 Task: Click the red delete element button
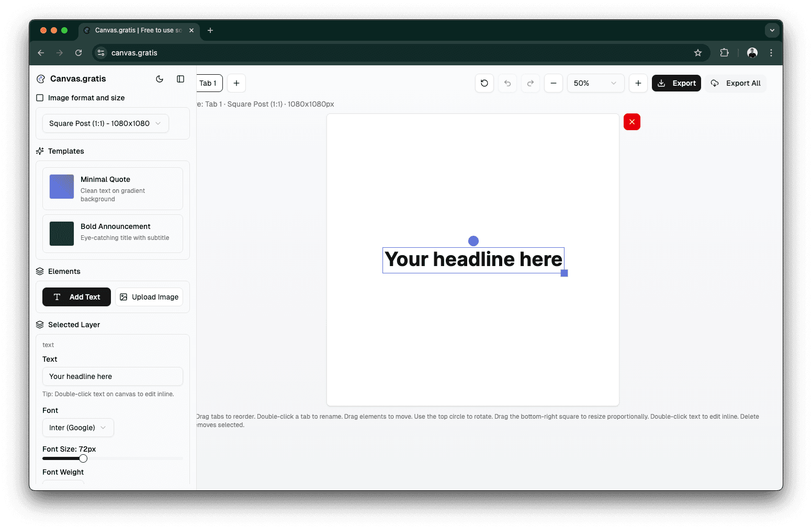[x=632, y=122]
